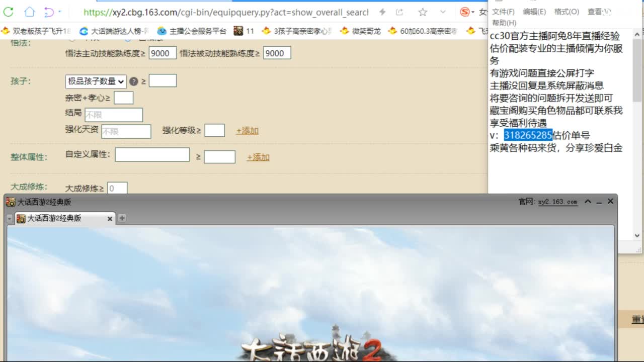Open the 极品孩子数量 dropdown
The image size is (644, 362).
pos(96,81)
